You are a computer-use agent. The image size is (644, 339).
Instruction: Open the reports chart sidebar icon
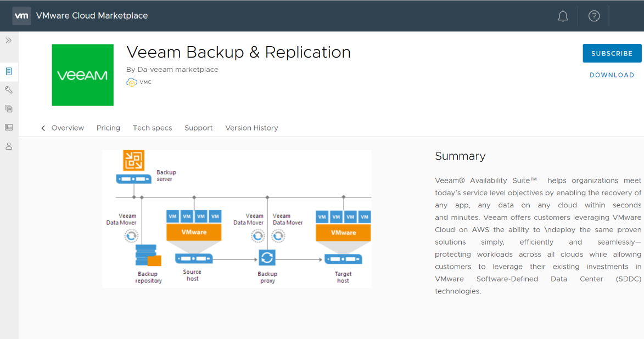point(9,127)
